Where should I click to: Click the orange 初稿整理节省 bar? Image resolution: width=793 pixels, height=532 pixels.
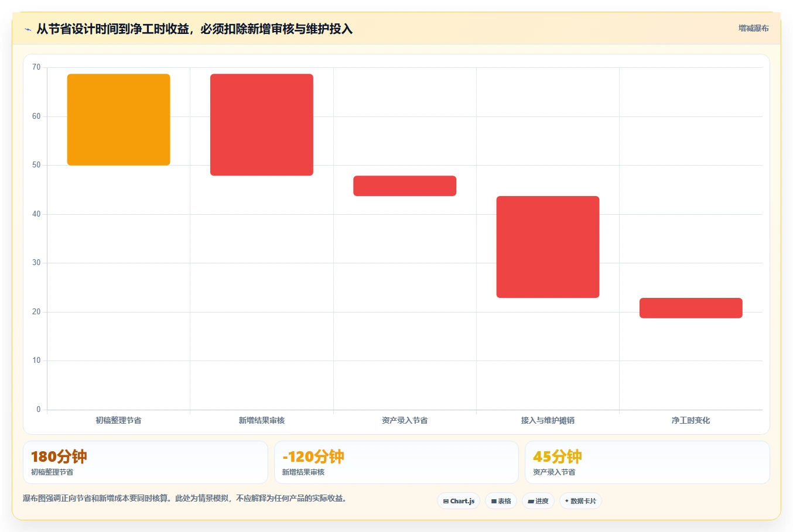pos(119,119)
